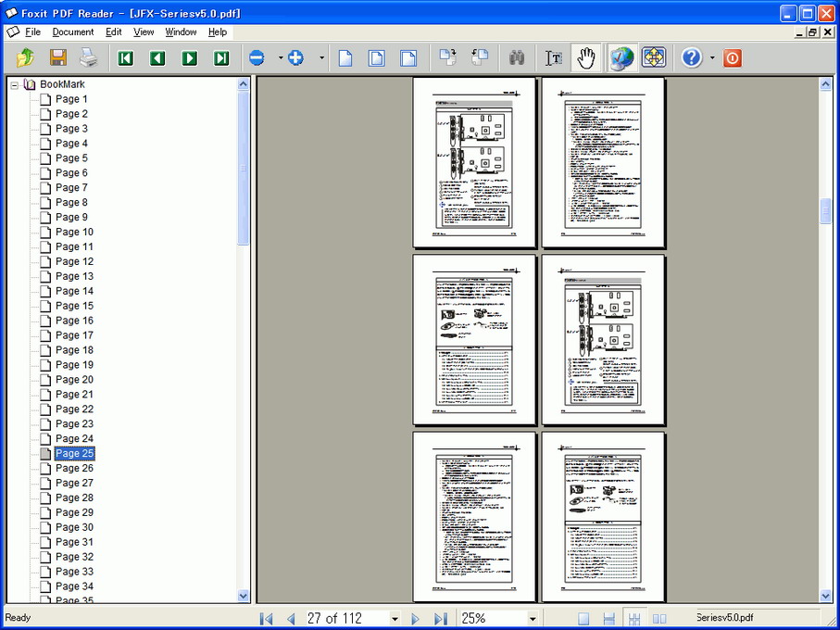Screen dimensions: 840x630
Task: Open the Edit menu
Action: pos(114,32)
